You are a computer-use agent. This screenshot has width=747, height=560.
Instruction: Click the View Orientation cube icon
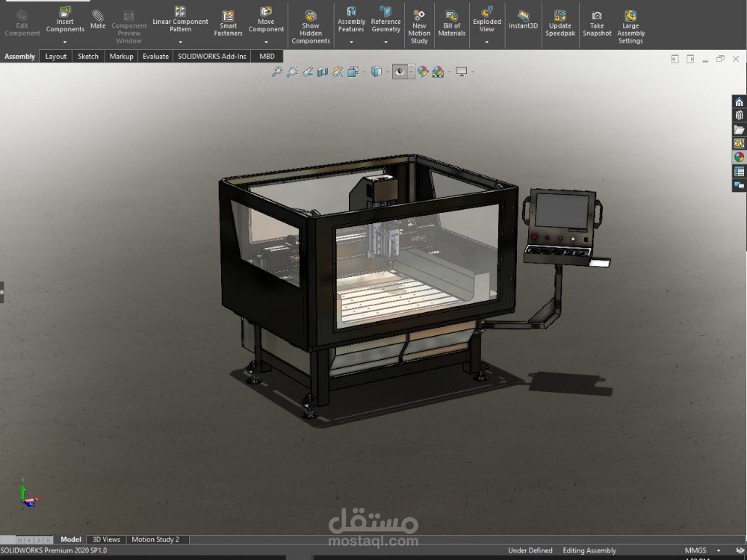[x=353, y=72]
